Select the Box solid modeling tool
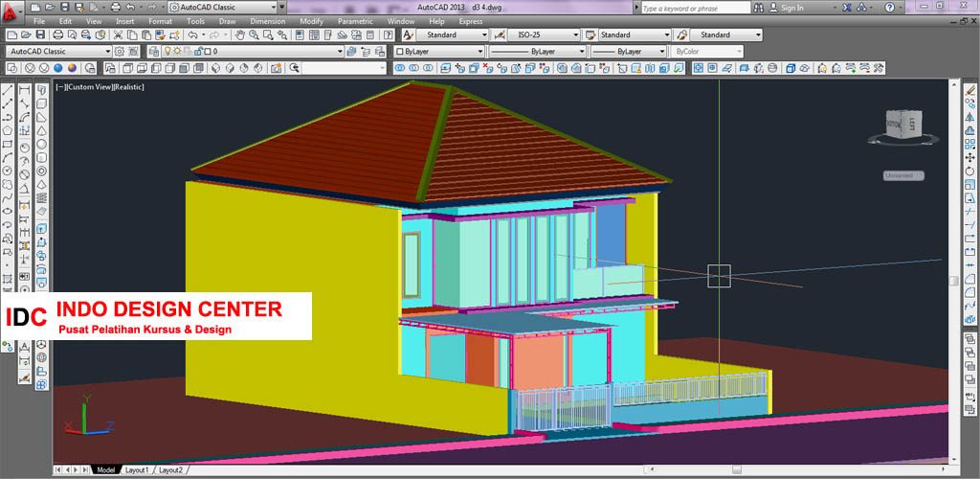The image size is (980, 479). 42,103
